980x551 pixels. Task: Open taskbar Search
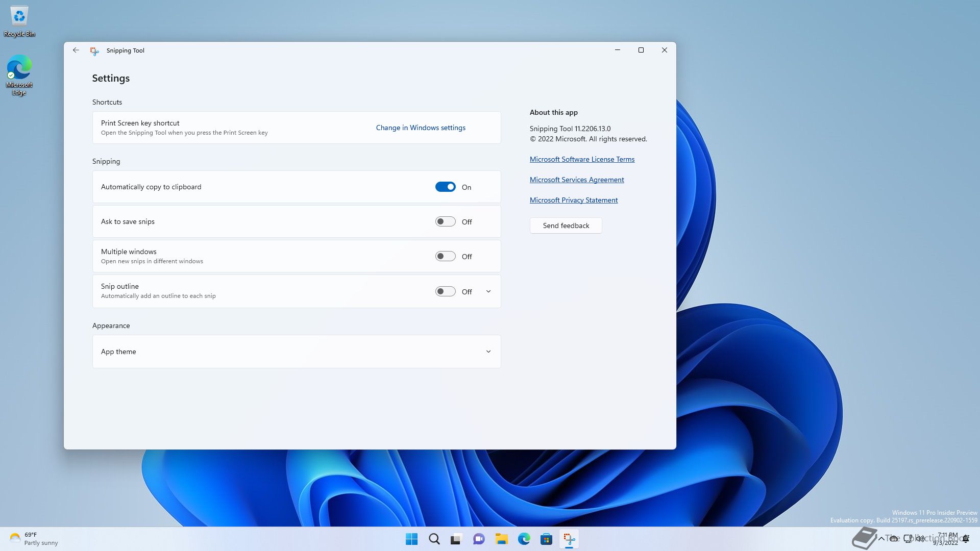434,539
